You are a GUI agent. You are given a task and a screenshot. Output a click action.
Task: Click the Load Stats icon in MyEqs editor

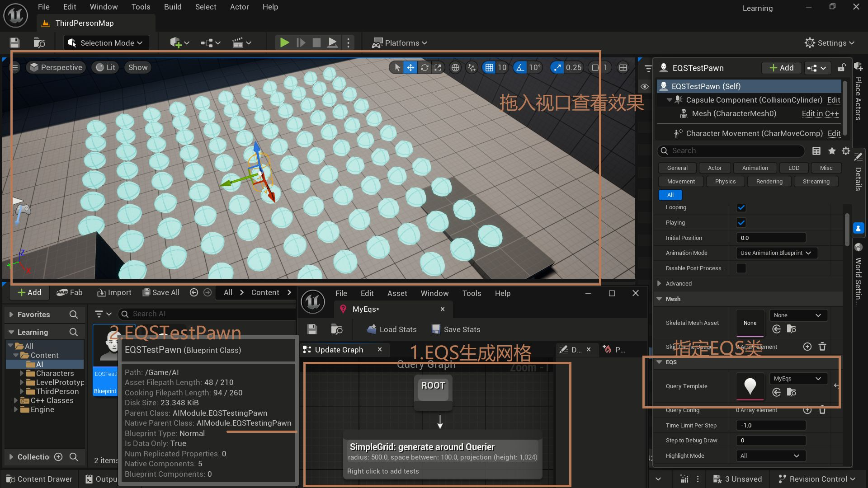pyautogui.click(x=371, y=329)
